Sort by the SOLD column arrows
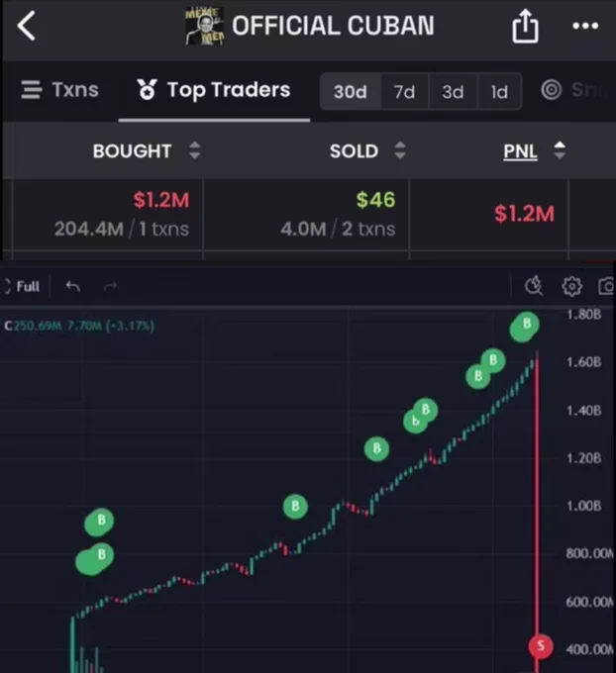The image size is (616, 673). point(400,150)
